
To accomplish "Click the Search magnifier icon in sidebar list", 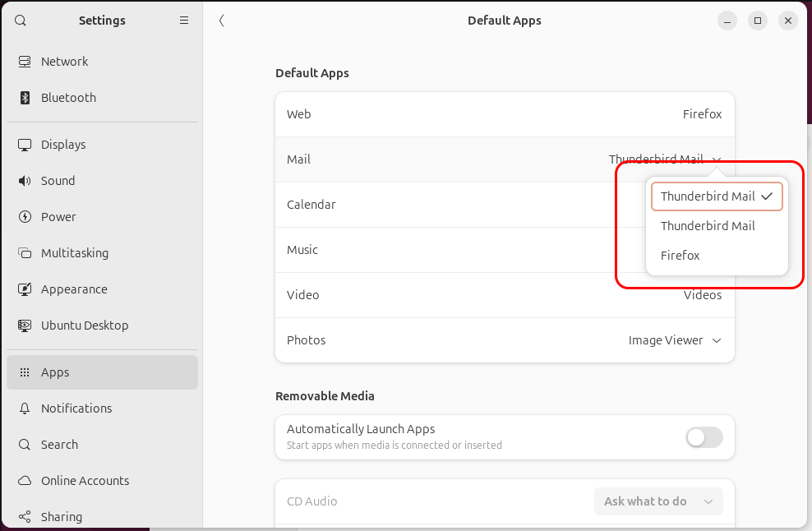I will (x=25, y=445).
